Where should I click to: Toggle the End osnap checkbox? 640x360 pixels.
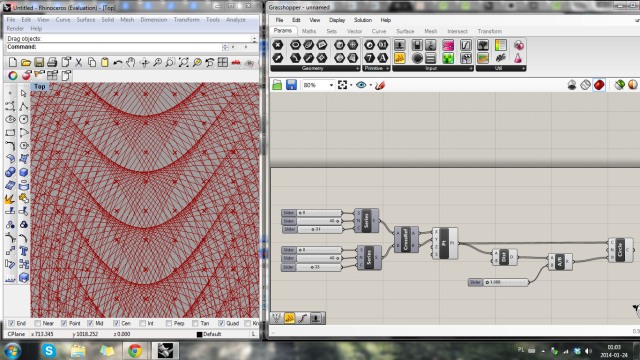11,323
